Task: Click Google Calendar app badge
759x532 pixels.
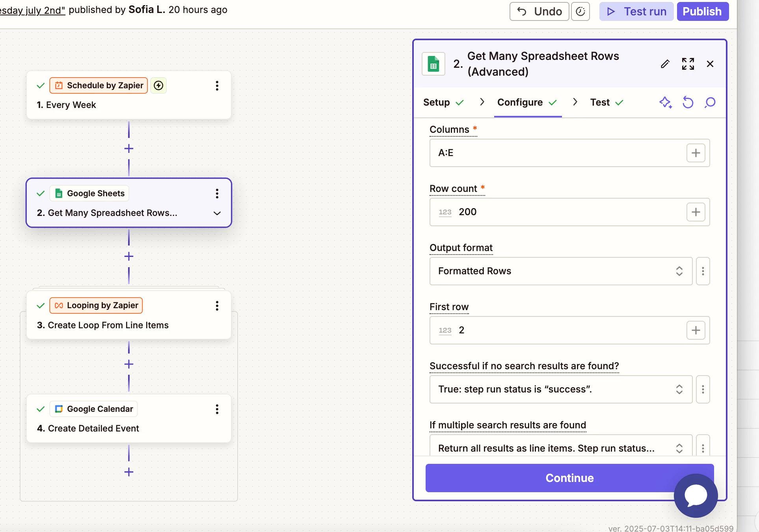Action: [x=94, y=409]
